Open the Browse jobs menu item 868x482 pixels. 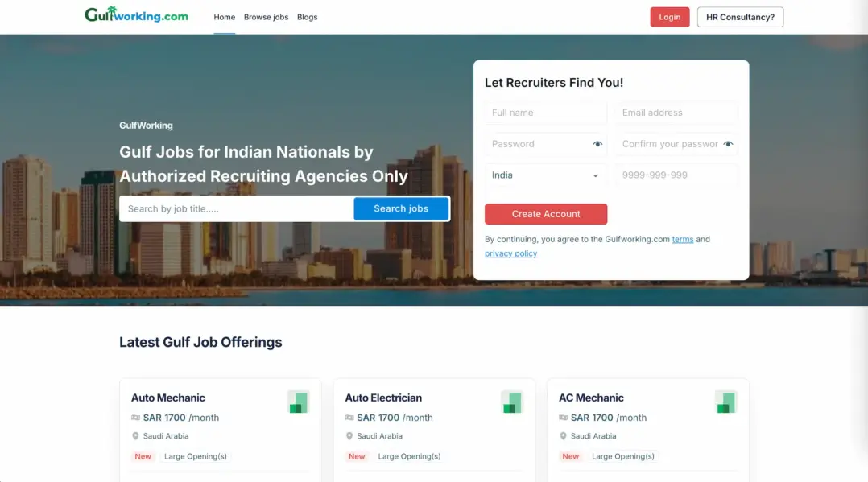[x=266, y=17]
